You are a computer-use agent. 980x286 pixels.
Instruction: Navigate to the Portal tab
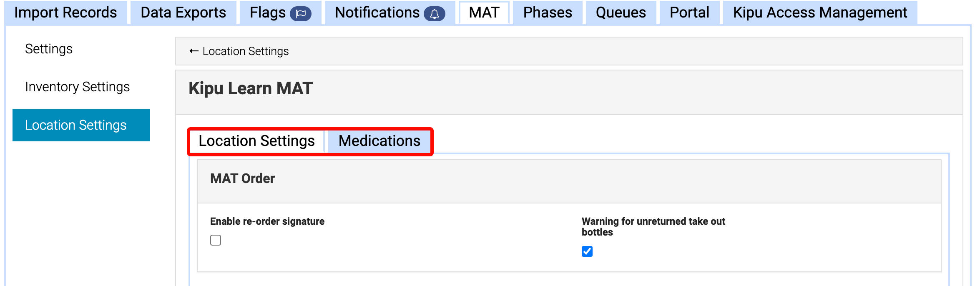point(689,13)
